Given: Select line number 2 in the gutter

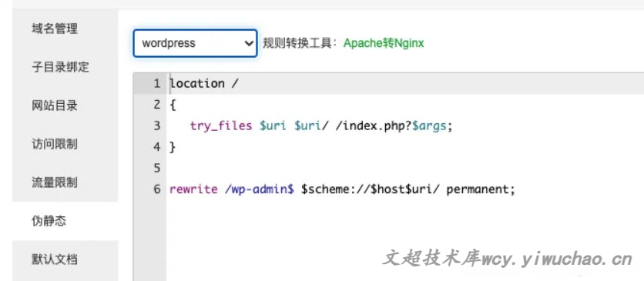Looking at the screenshot, I should [x=157, y=105].
